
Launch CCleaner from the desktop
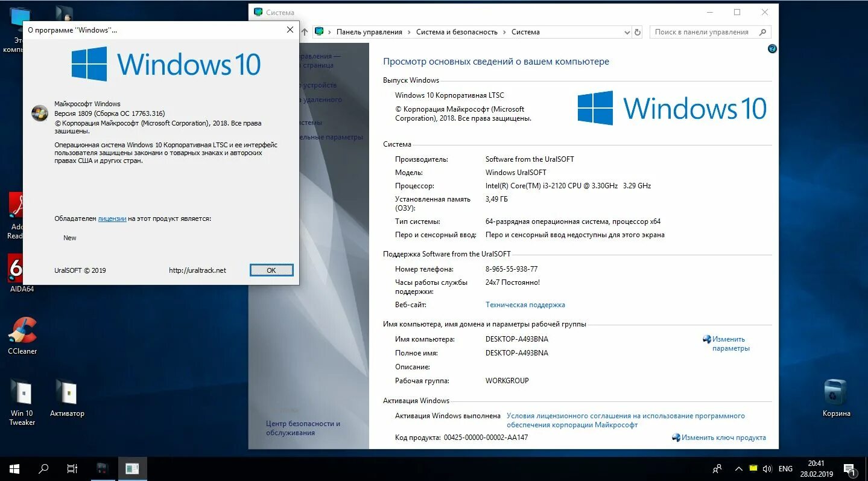pyautogui.click(x=22, y=335)
